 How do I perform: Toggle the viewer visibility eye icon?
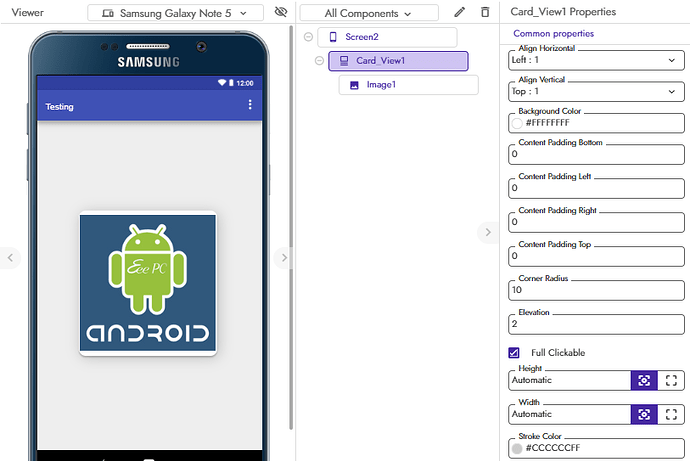pyautogui.click(x=281, y=12)
